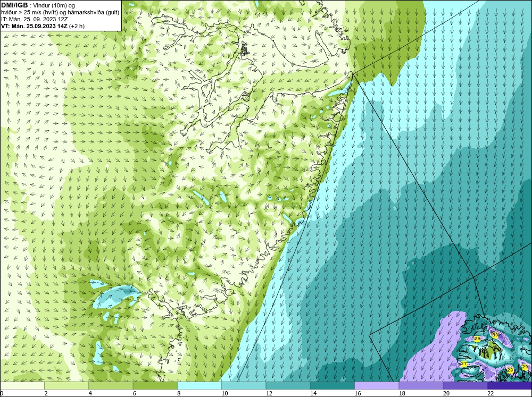Click the light cyan 8–10 m/s legend swatch
This screenshot has width=532, height=397.
click(x=199, y=386)
